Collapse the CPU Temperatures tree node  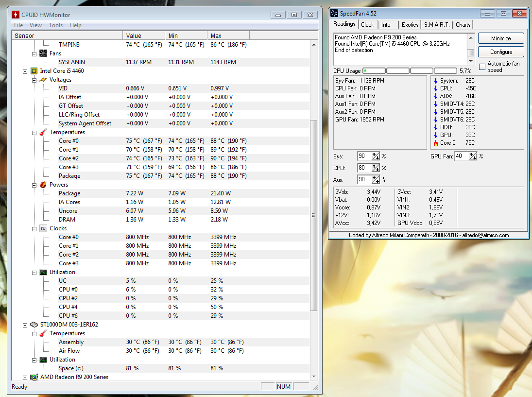[x=34, y=133]
